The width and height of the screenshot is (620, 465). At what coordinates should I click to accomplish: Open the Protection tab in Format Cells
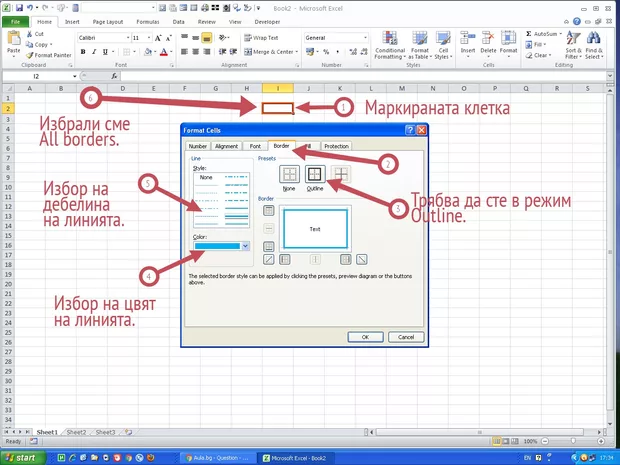coord(336,146)
